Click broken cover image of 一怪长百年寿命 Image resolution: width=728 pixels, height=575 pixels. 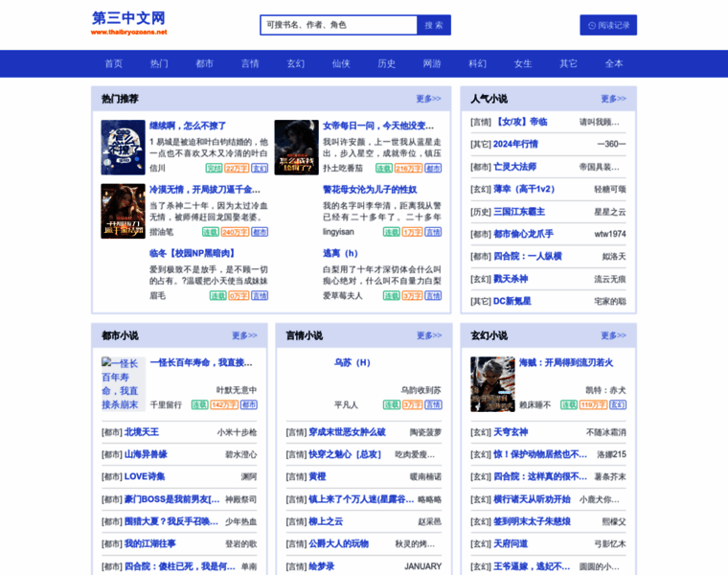pyautogui.click(x=123, y=384)
